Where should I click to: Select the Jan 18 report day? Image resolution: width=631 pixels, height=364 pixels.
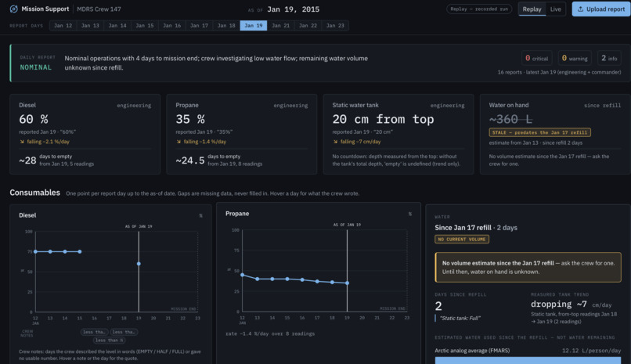click(x=226, y=25)
